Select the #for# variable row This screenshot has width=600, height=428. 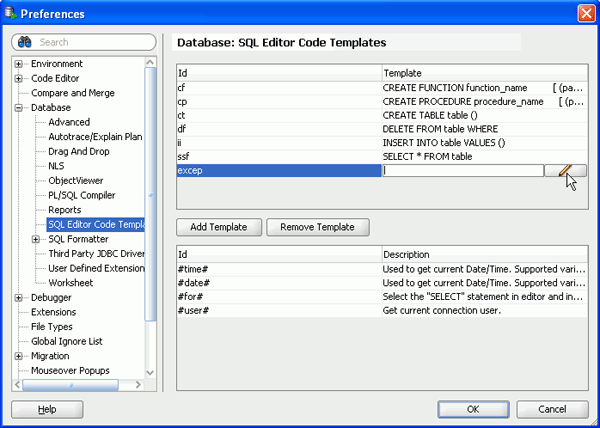click(382, 297)
